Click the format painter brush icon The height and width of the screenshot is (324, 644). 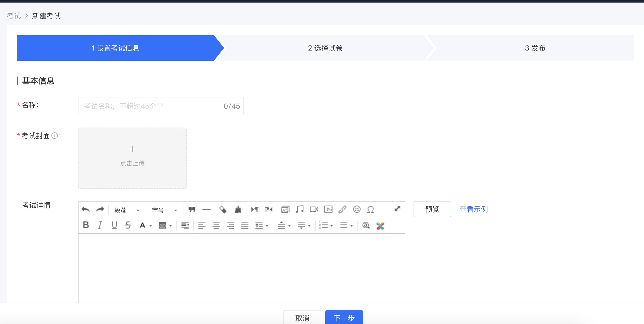coord(238,210)
